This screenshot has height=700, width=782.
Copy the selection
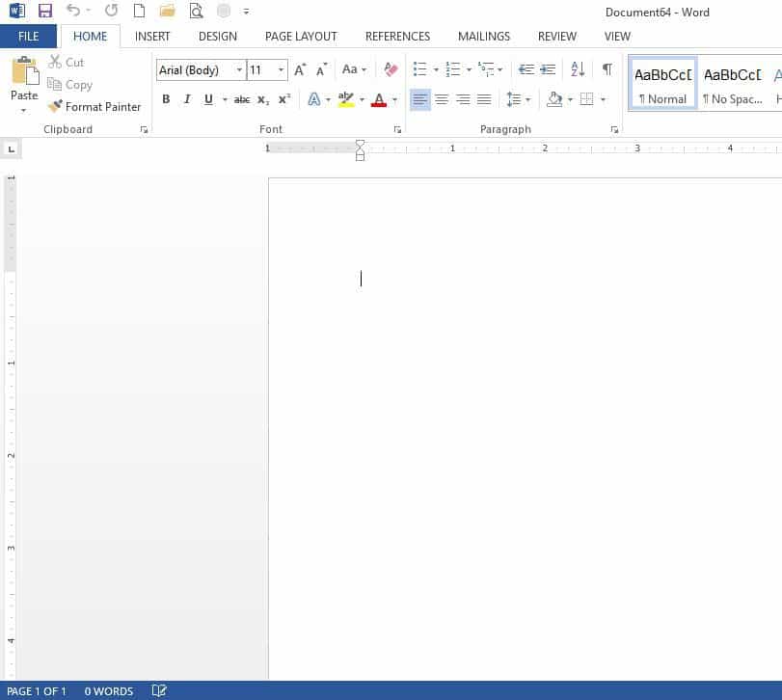pyautogui.click(x=69, y=85)
